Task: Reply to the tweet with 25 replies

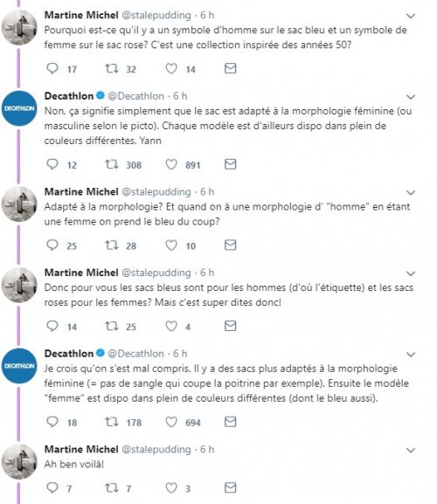Action: [x=52, y=245]
